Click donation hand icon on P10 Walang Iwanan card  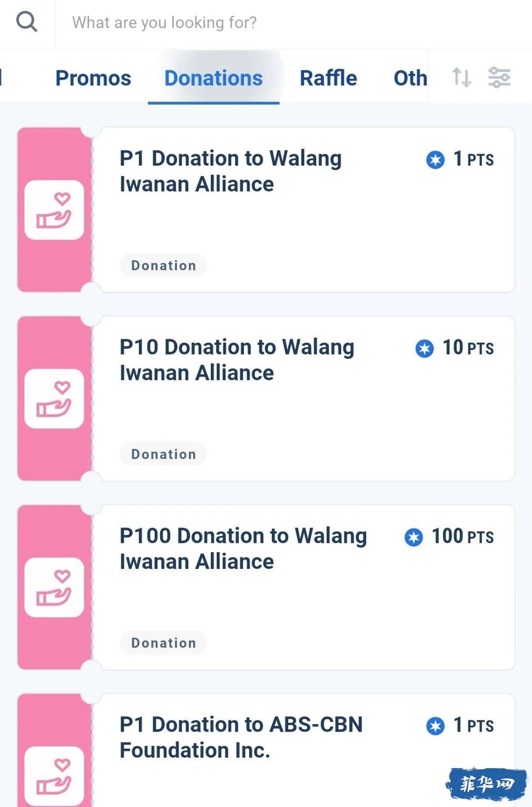54,399
